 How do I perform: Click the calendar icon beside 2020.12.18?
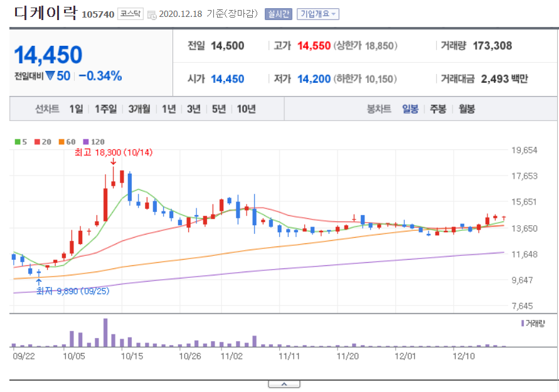pyautogui.click(x=152, y=15)
